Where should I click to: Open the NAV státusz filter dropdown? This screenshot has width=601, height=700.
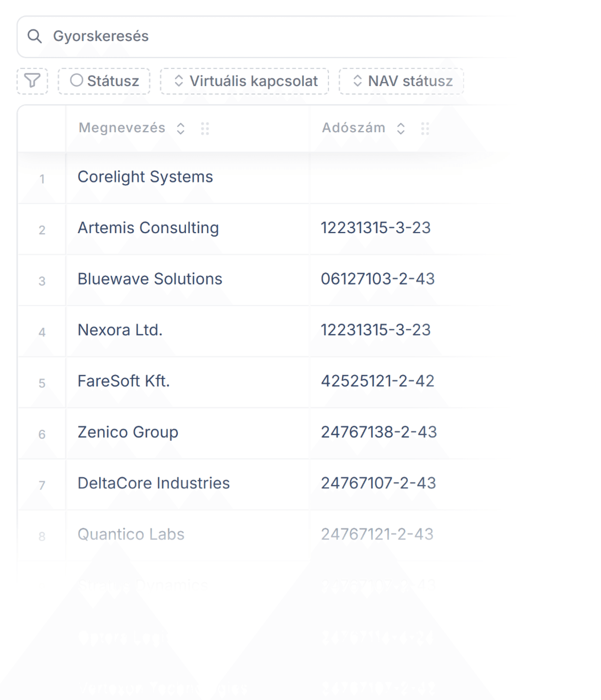click(401, 81)
